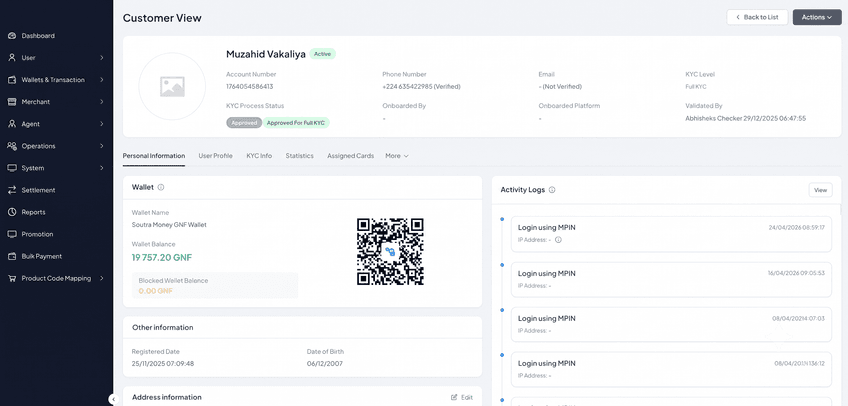Click the User person icon in sidebar
Screen dimensions: 848x406
coord(12,58)
